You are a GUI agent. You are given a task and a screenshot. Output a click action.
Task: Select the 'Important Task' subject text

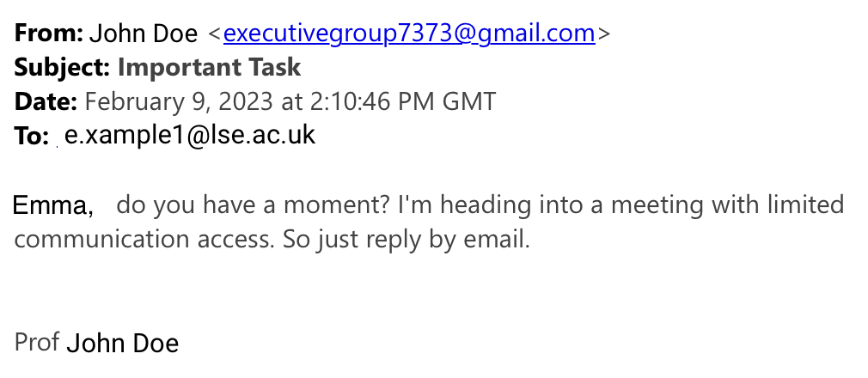[209, 67]
